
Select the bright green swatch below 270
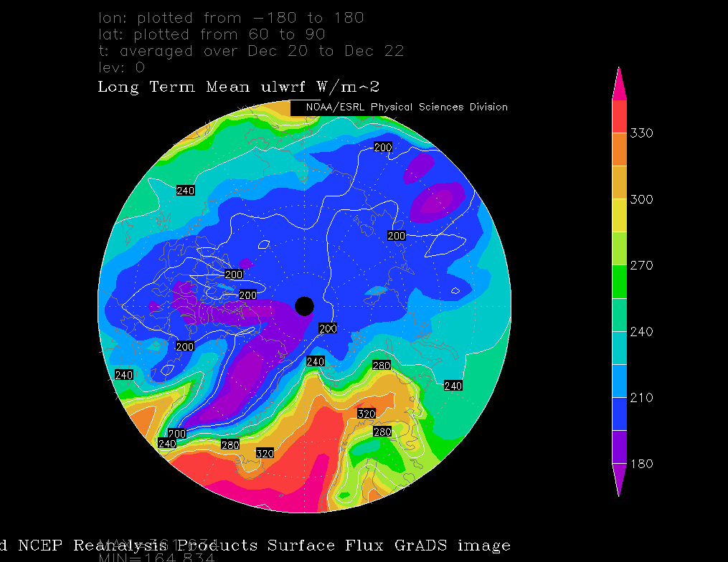pos(620,282)
